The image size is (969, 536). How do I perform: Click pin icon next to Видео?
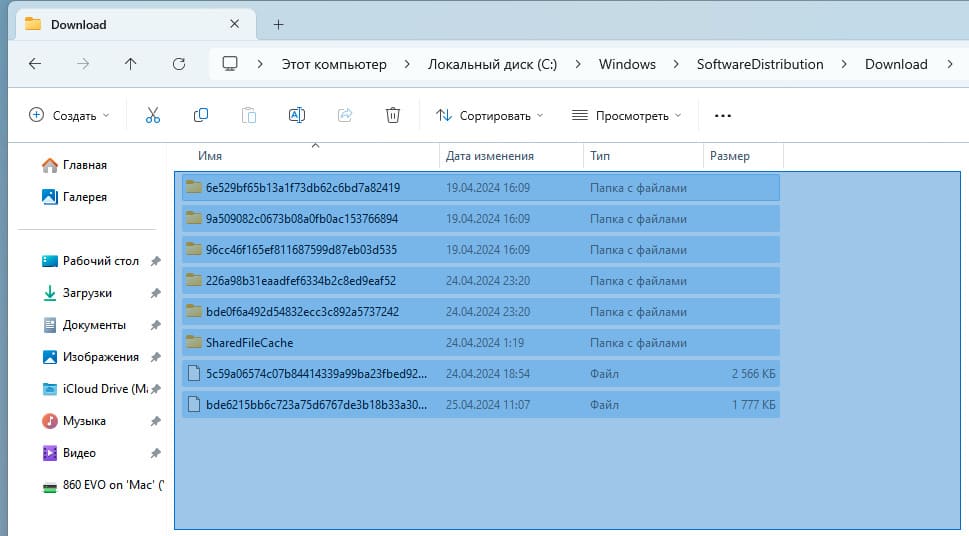coord(156,453)
